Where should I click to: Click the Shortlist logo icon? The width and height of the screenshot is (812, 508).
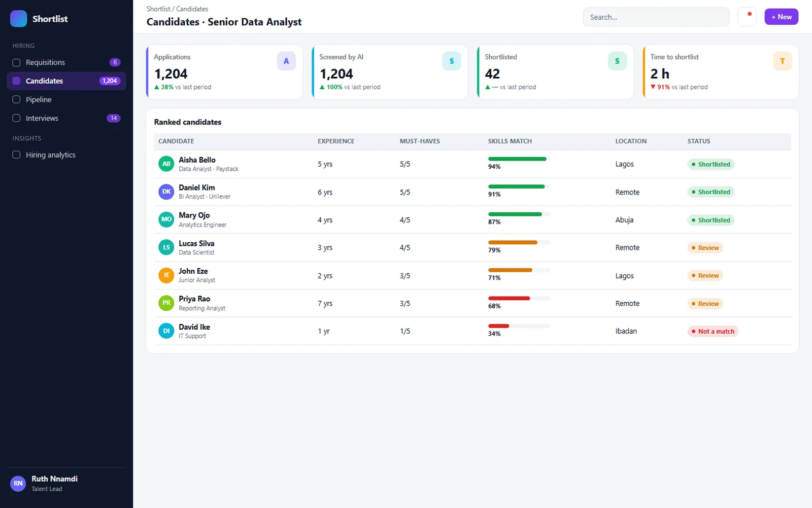[18, 19]
